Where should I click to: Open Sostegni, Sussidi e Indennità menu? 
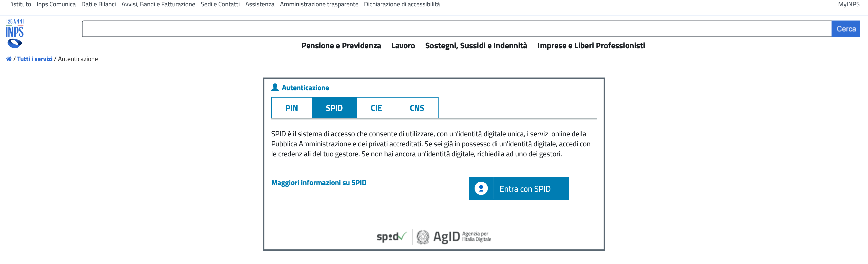pyautogui.click(x=476, y=46)
